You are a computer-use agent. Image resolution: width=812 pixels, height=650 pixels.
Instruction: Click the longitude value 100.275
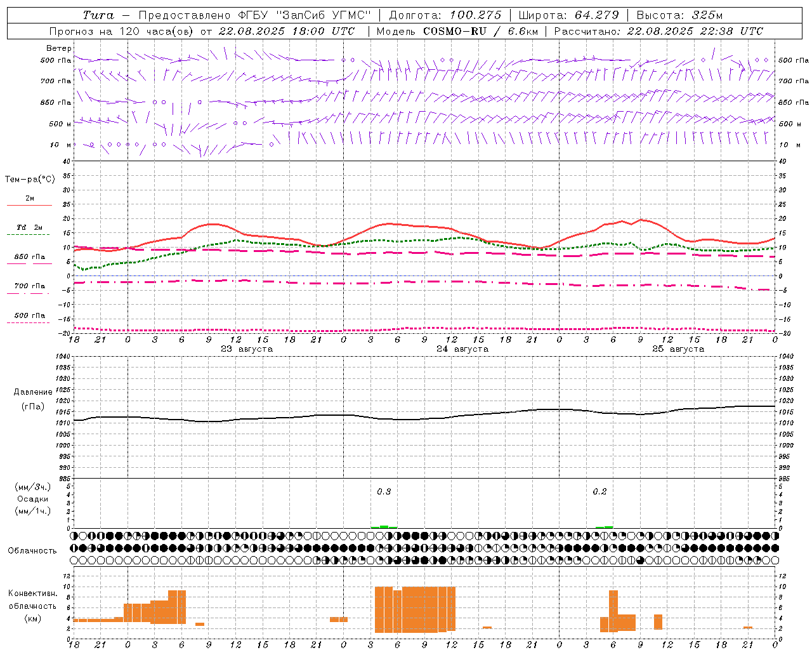475,15
